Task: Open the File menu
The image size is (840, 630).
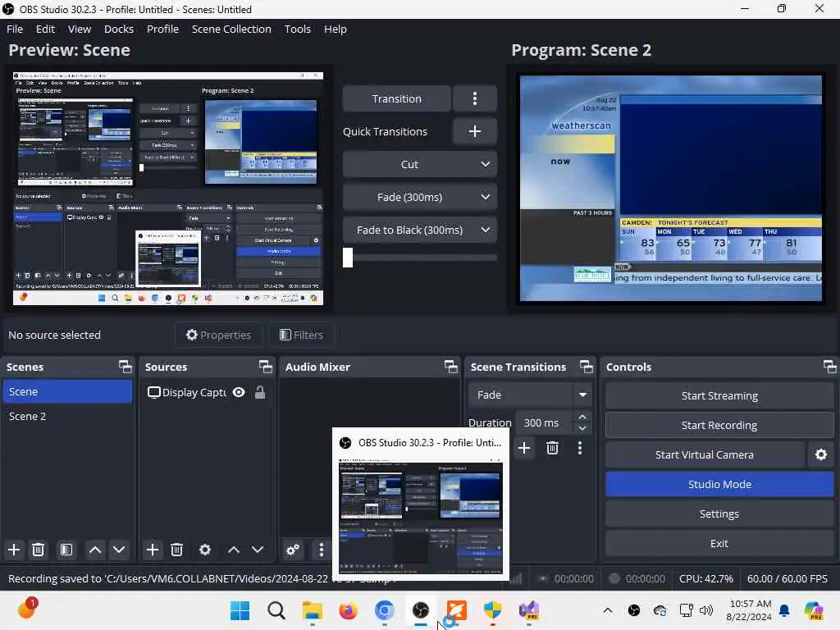Action: tap(15, 29)
